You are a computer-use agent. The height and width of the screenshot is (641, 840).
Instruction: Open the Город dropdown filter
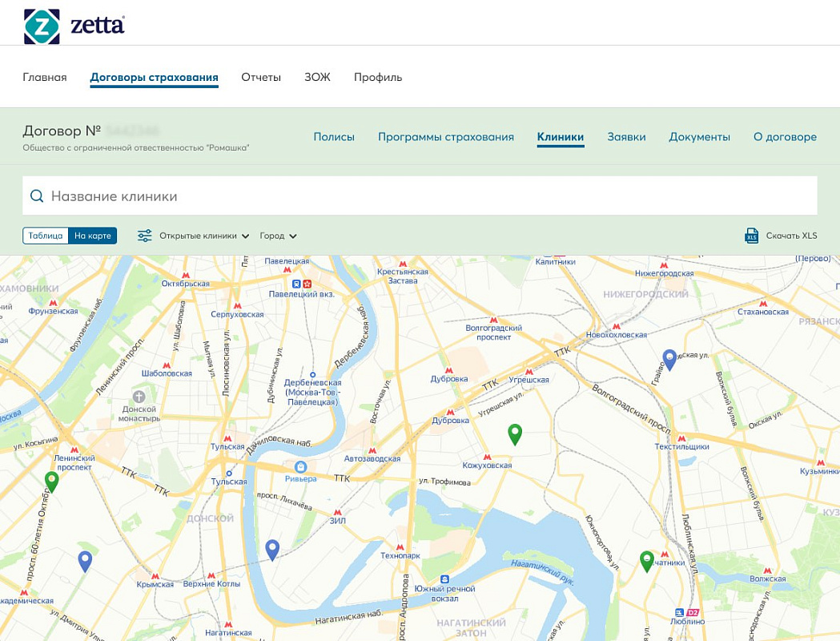[278, 236]
